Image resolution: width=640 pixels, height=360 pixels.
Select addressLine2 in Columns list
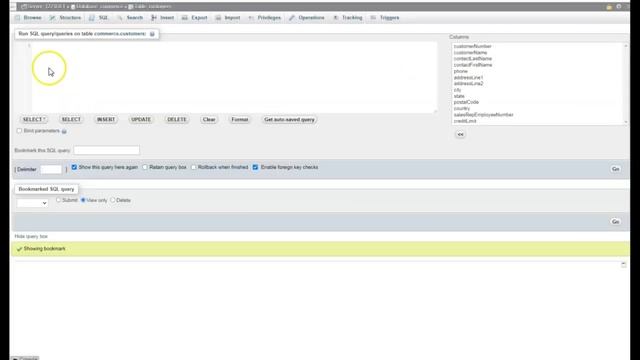click(468, 84)
